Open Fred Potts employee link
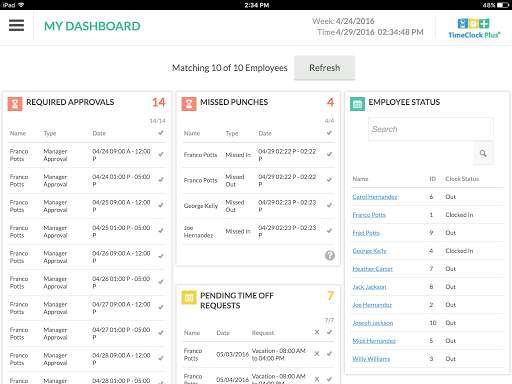The width and height of the screenshot is (512, 384). click(x=366, y=233)
